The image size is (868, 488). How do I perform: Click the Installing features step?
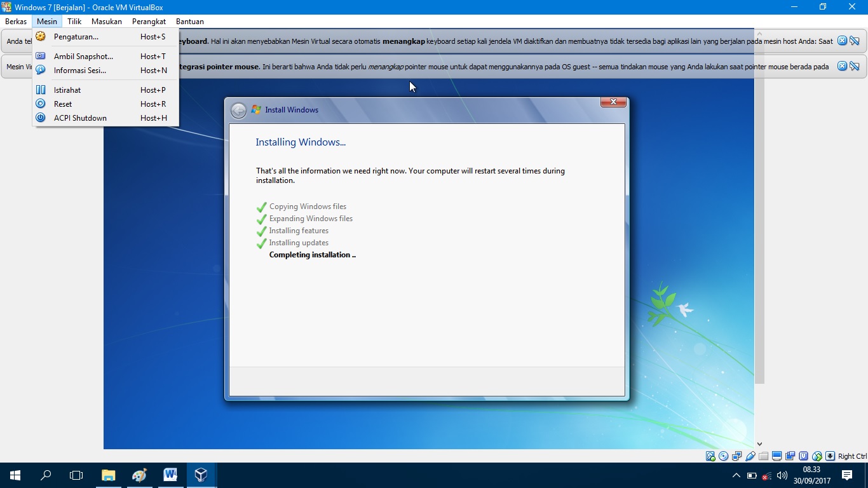299,231
